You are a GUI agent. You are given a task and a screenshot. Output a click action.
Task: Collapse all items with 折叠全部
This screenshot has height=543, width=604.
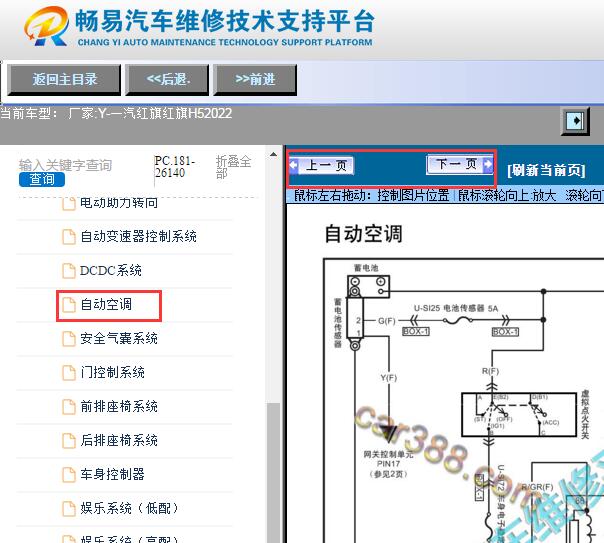point(233,167)
